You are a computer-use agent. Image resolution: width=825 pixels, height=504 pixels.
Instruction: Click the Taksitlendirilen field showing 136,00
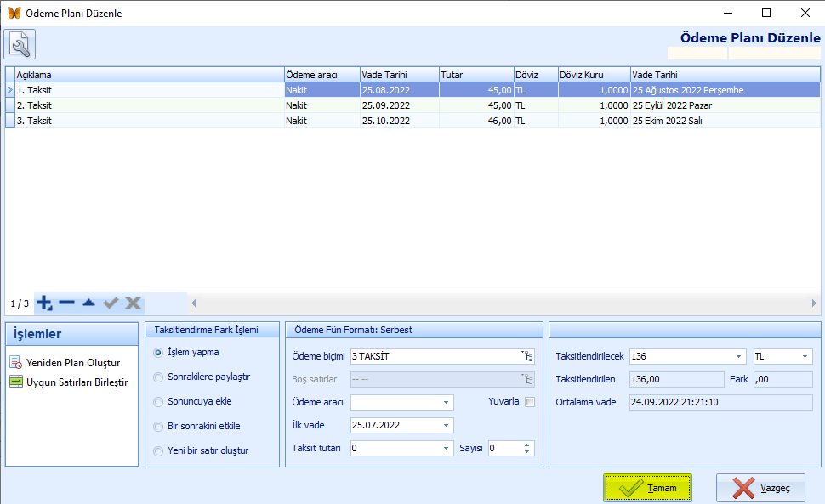tap(677, 379)
